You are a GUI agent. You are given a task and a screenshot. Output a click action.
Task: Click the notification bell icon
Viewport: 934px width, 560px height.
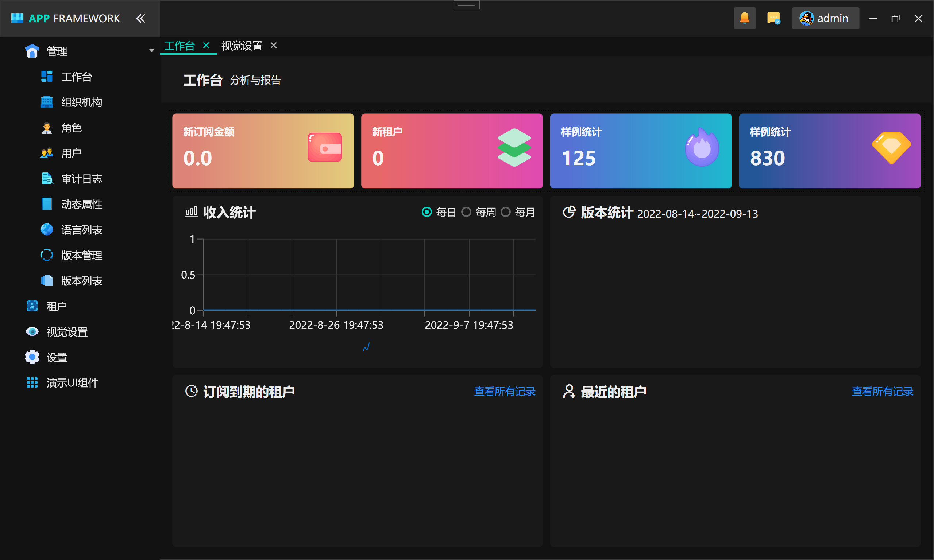tap(744, 18)
